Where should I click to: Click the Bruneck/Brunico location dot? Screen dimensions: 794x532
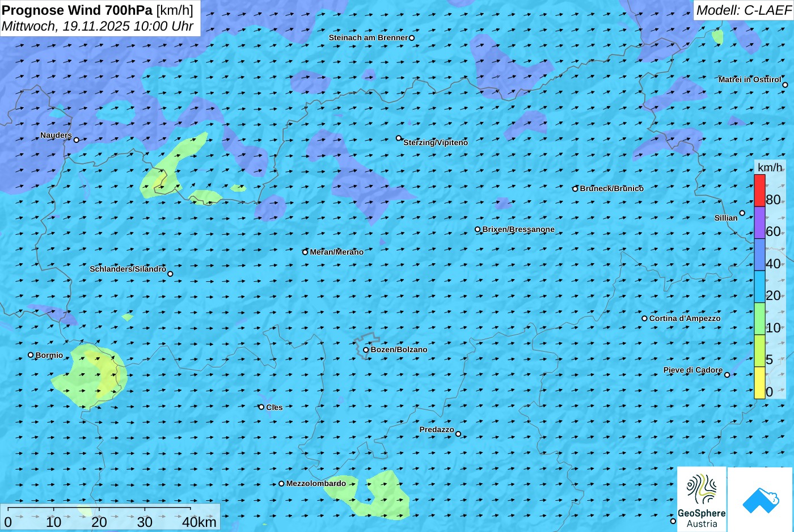point(575,189)
